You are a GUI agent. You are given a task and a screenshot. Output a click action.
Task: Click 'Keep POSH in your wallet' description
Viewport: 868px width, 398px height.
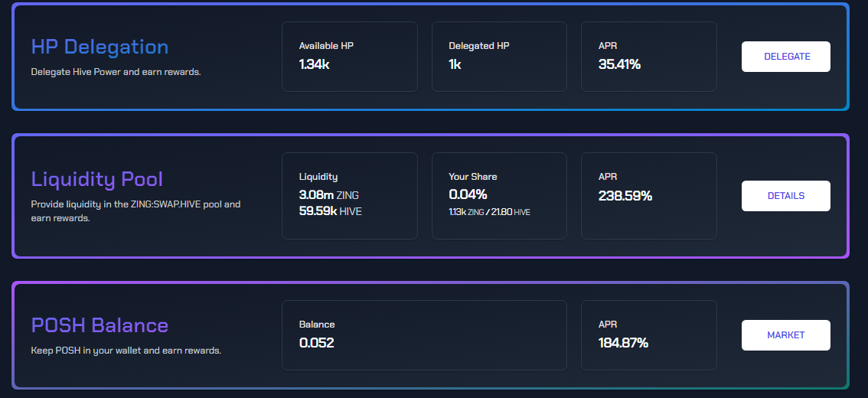tap(126, 351)
